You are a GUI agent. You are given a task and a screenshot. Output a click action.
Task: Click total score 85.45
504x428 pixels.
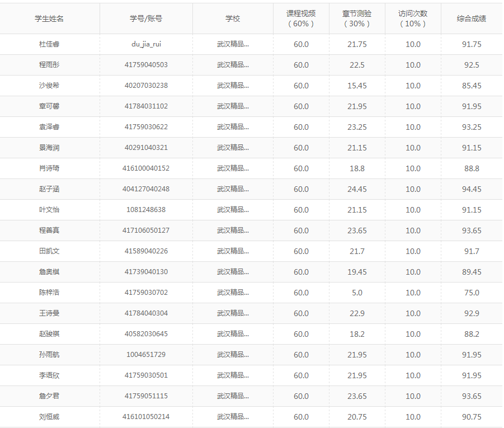[472, 86]
